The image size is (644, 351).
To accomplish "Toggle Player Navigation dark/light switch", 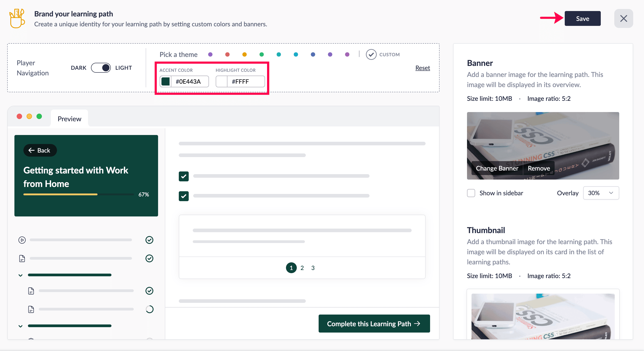I will [x=101, y=68].
